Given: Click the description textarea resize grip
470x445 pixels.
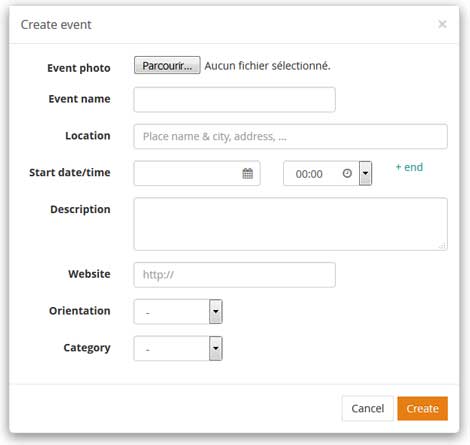Looking at the screenshot, I should pos(442,246).
